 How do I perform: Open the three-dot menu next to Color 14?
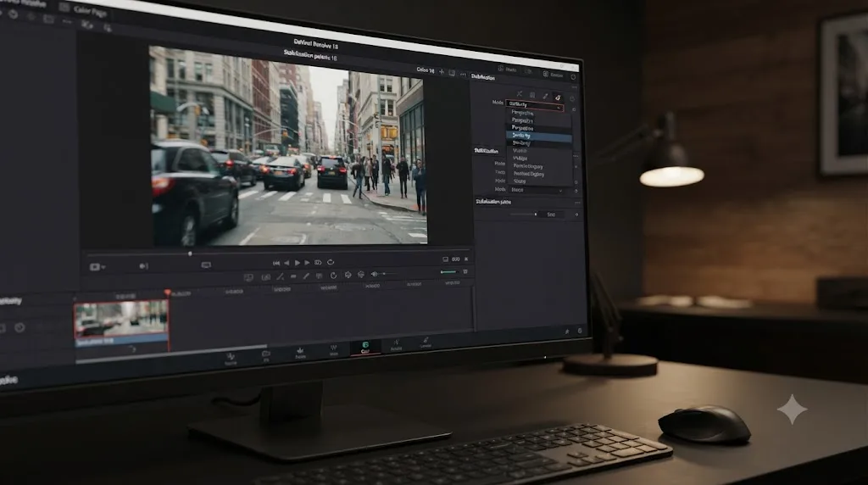464,74
